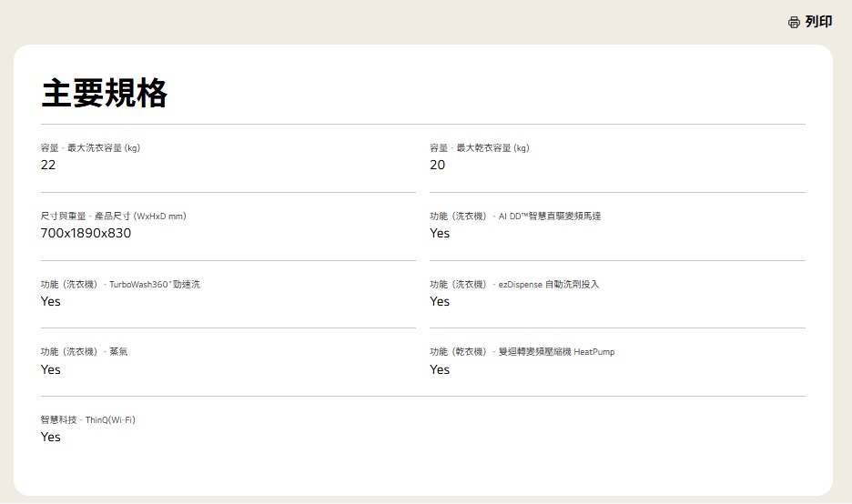Click the wash capacity value 22
The height and width of the screenshot is (504, 852).
pos(48,165)
